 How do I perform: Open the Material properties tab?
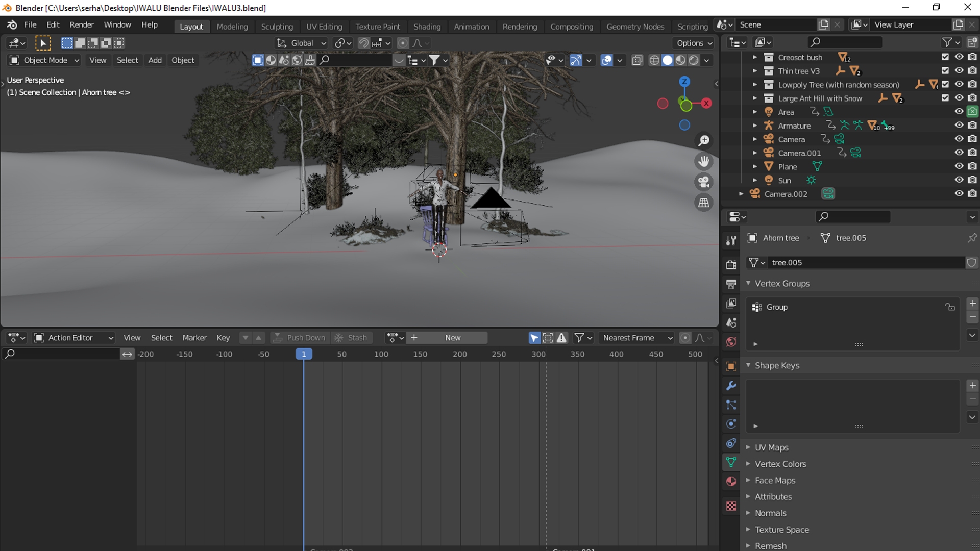click(731, 481)
